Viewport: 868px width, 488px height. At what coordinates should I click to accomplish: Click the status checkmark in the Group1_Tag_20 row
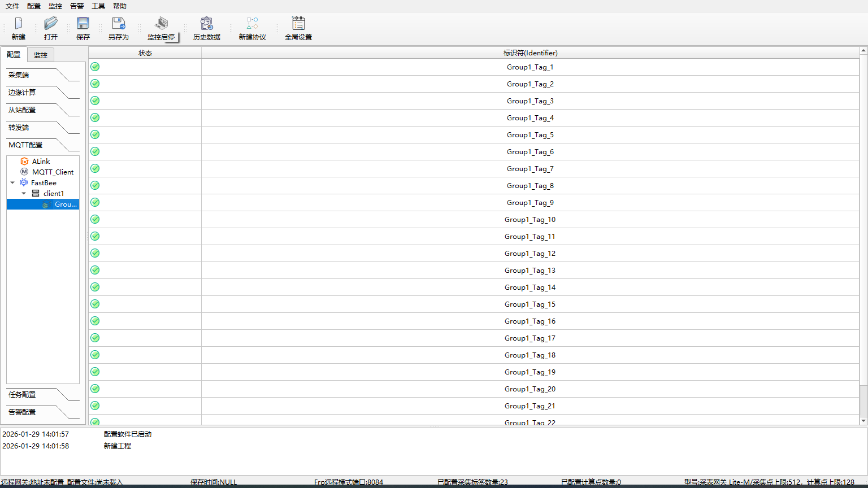tap(95, 389)
